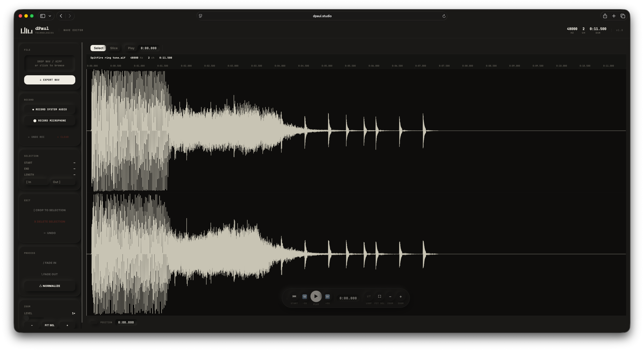Reload the page with refresh icon
The height and width of the screenshot is (351, 644).
(444, 16)
